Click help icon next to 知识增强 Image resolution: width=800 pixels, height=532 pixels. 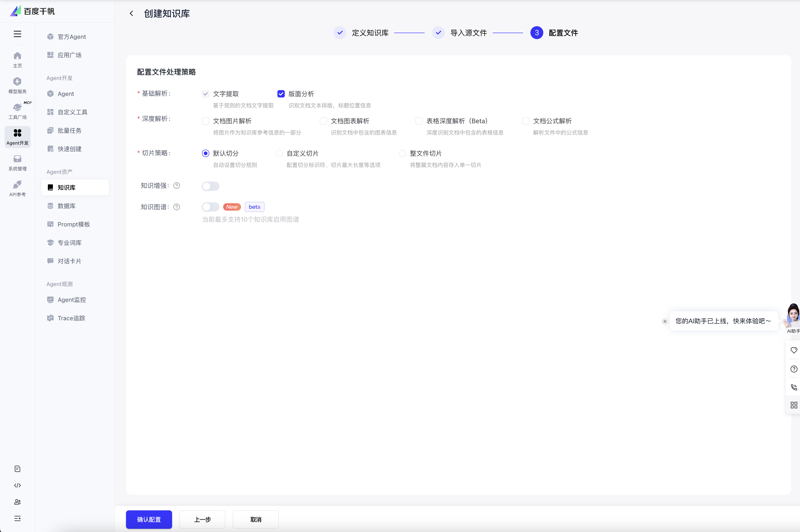(176, 186)
